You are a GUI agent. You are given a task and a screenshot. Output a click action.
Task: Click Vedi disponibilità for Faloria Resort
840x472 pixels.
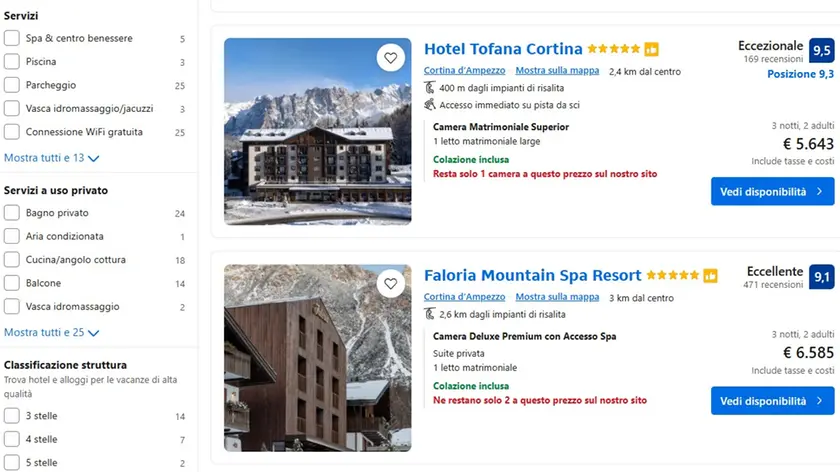(772, 401)
